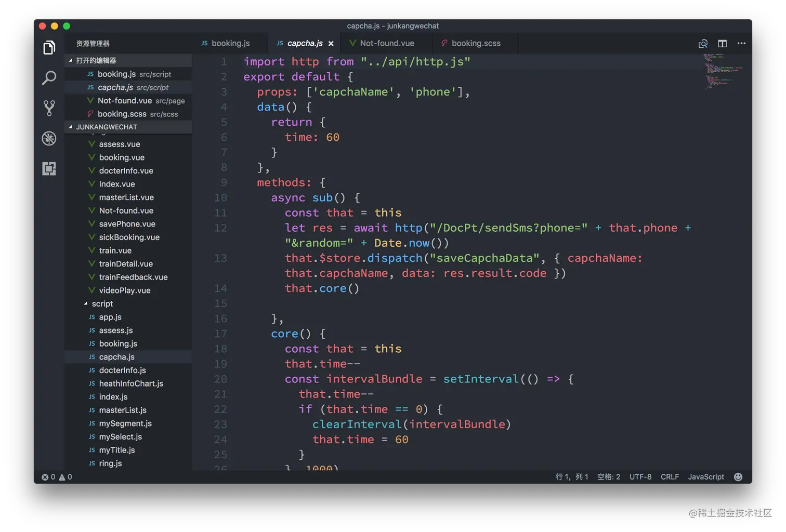
Task: Open heathInfoChart.js in the script folder
Action: pyautogui.click(x=128, y=384)
